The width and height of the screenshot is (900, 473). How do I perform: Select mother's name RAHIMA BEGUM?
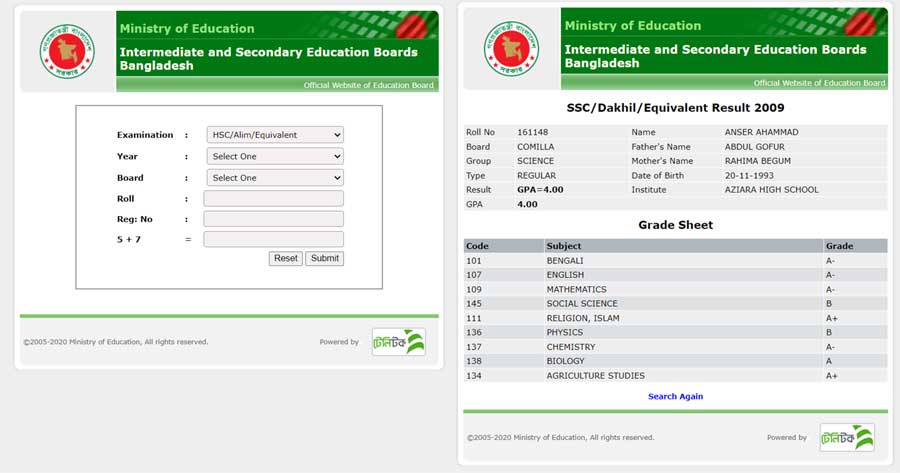click(x=758, y=161)
